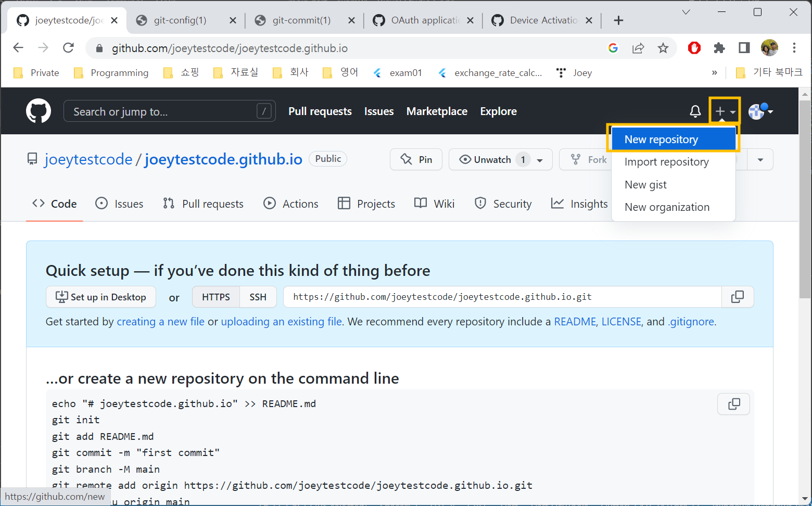The width and height of the screenshot is (812, 506).
Task: Open the Programming bookmarks folder
Action: 111,73
